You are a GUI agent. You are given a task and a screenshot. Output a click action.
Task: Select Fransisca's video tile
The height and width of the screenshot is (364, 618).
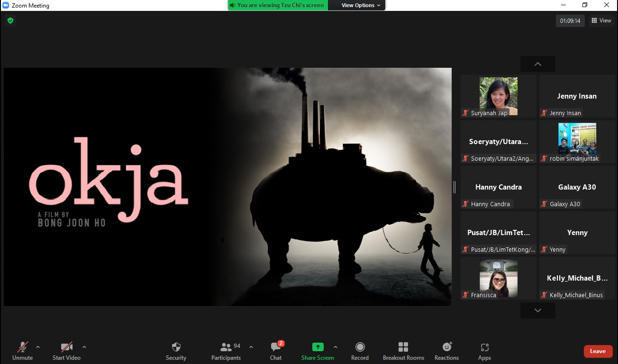click(x=499, y=278)
